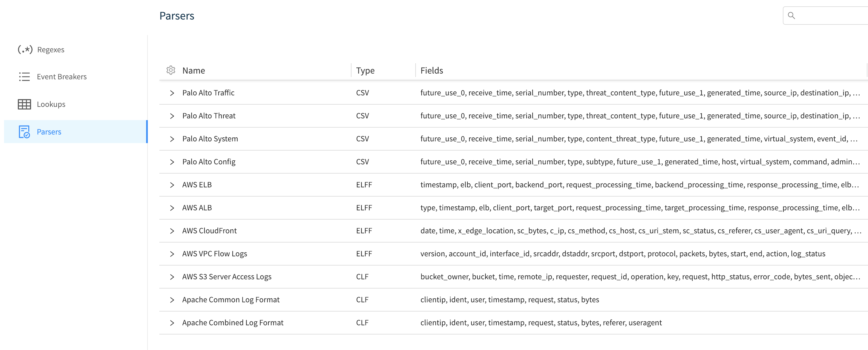This screenshot has height=350, width=868.
Task: Expand the Apache Common Log Format row
Action: (172, 299)
